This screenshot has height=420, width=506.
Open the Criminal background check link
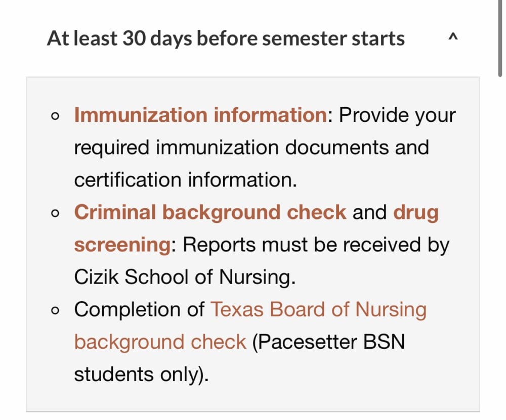pos(210,212)
